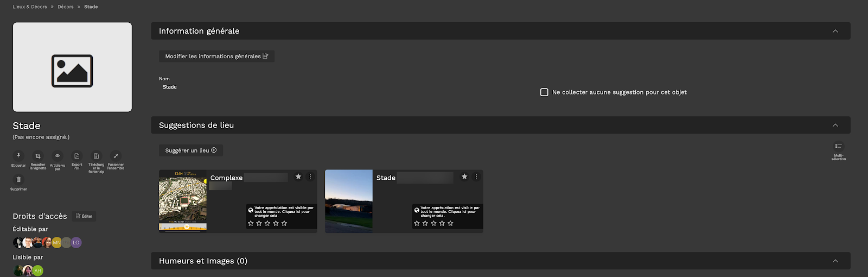This screenshot has width=868, height=277.
Task: Click the Export PDF icon
Action: tap(77, 156)
